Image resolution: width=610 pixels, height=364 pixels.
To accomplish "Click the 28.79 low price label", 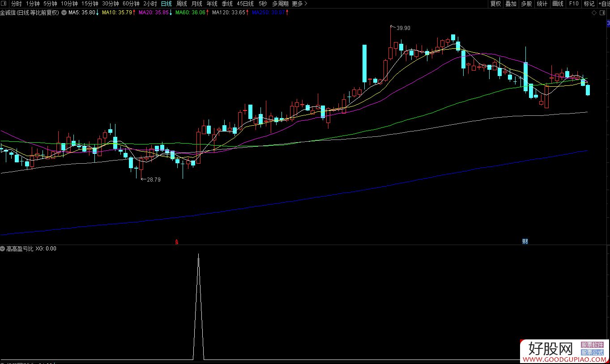I will coord(154,179).
